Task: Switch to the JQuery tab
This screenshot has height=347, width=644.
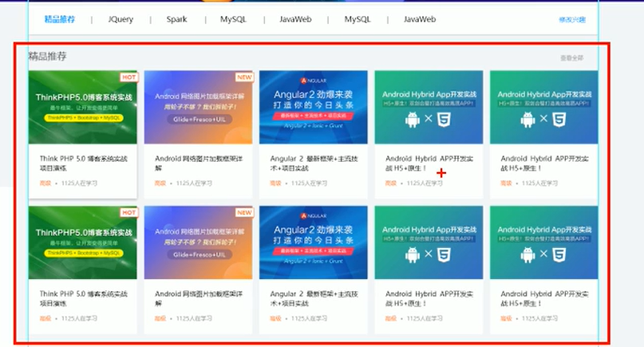Action: click(x=121, y=19)
